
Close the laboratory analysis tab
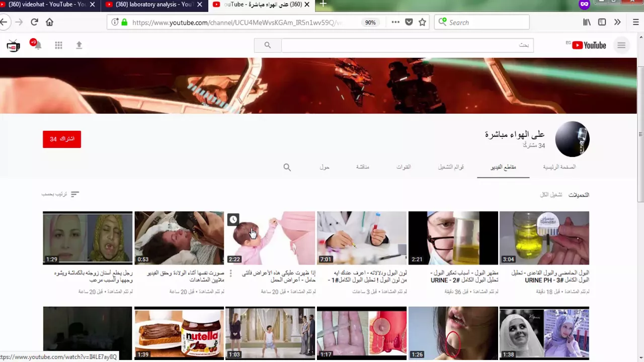tap(200, 5)
